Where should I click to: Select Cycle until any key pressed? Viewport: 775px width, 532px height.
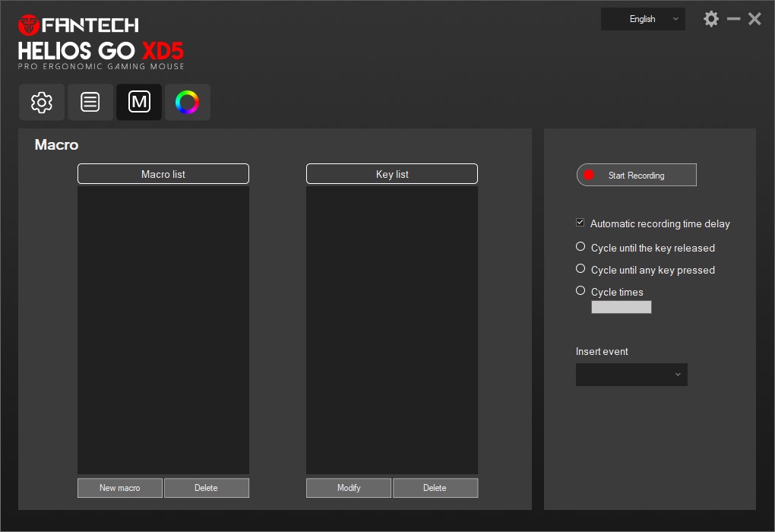pyautogui.click(x=580, y=269)
